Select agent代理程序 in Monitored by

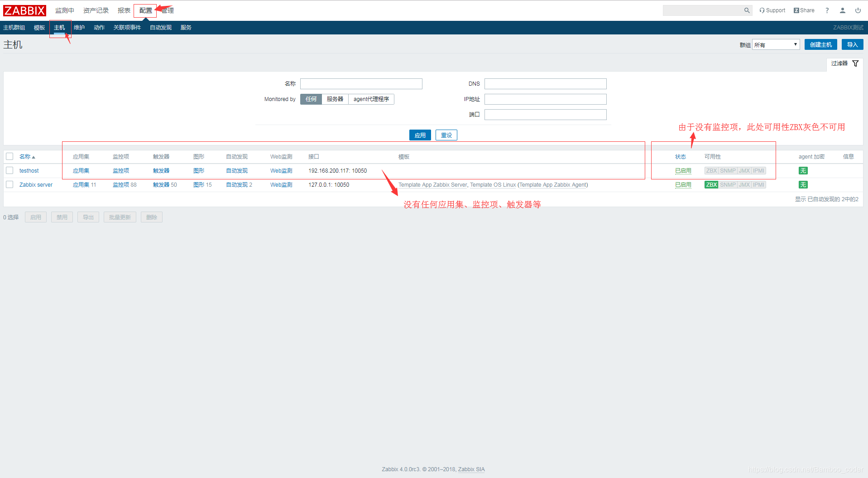pyautogui.click(x=371, y=99)
